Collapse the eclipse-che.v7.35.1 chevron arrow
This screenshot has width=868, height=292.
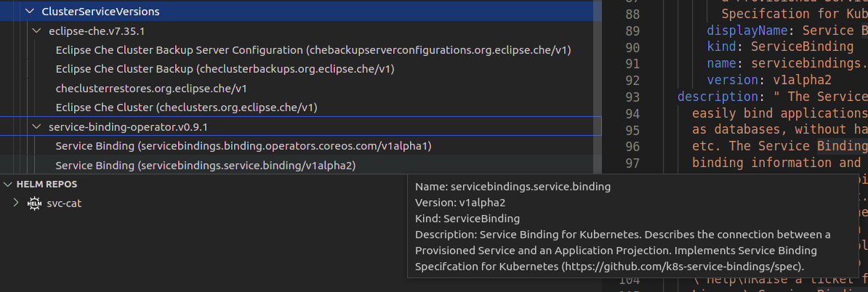pyautogui.click(x=37, y=31)
